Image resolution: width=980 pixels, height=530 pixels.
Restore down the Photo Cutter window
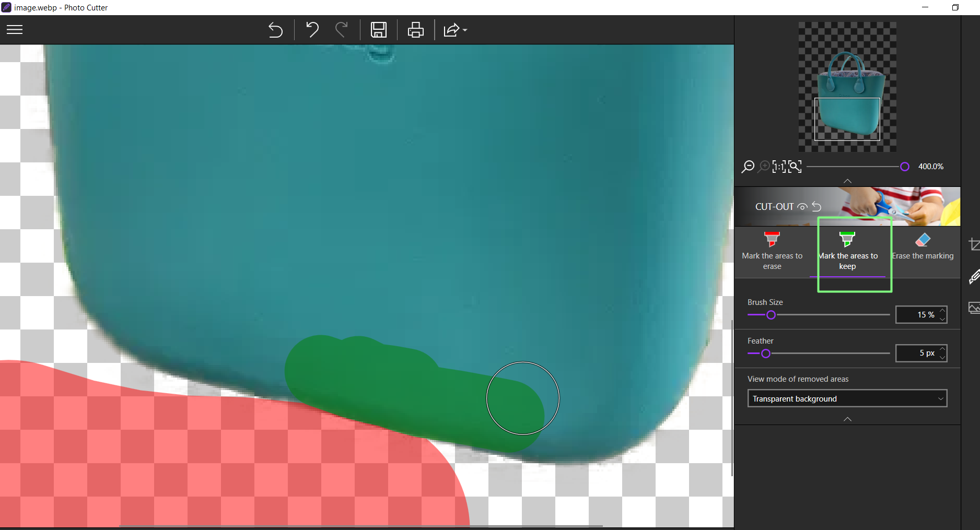tap(955, 7)
